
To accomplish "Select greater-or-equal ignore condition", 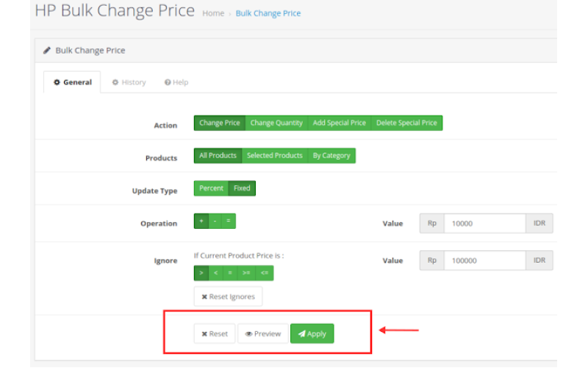I will 246,273.
